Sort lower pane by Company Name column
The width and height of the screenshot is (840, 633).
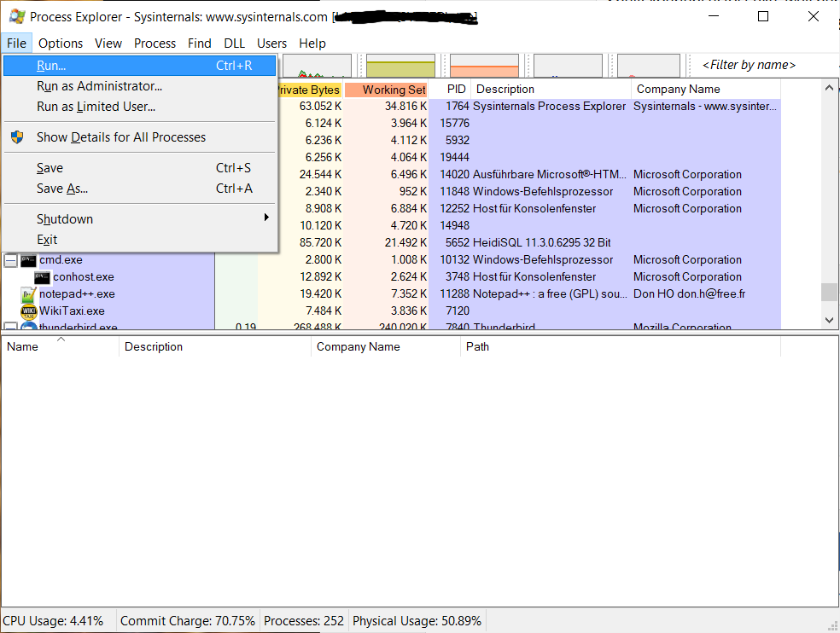385,346
